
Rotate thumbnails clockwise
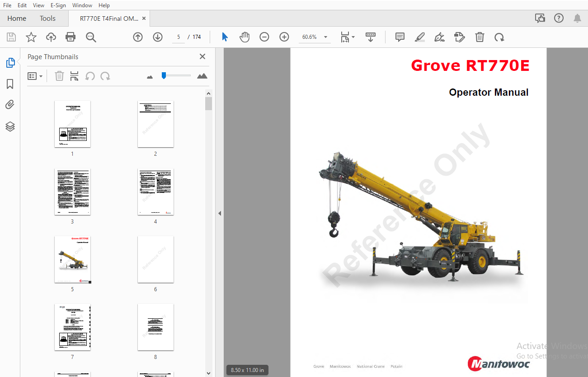105,76
